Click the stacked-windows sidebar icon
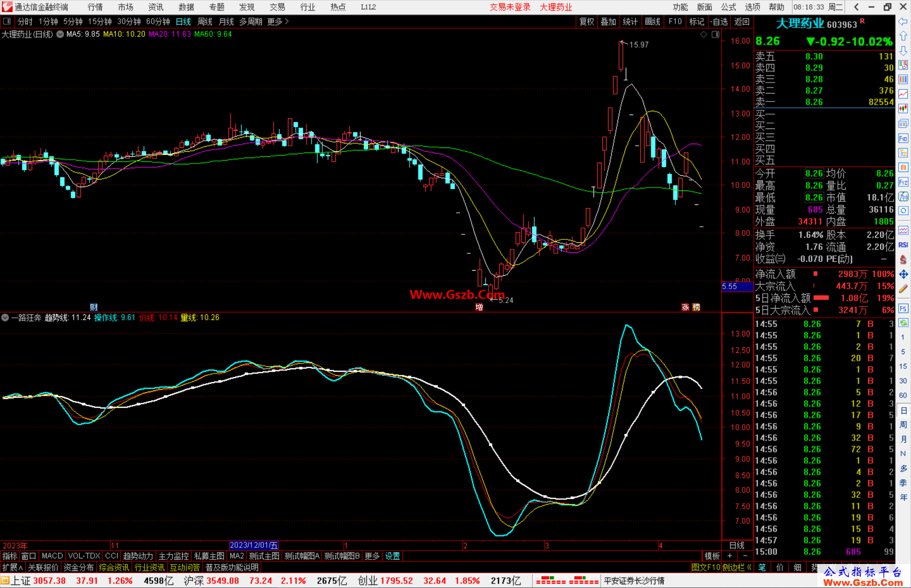 pyautogui.click(x=903, y=124)
